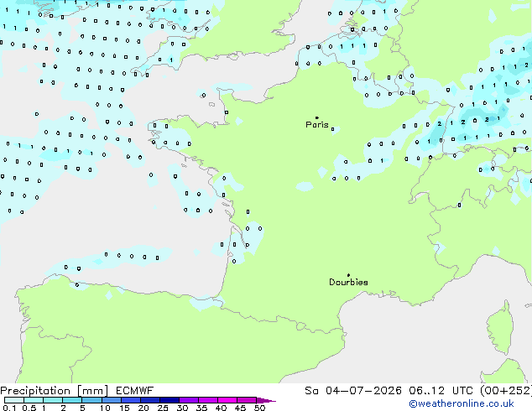Click the '(00+252)' forecast offset text

pyautogui.click(x=506, y=391)
